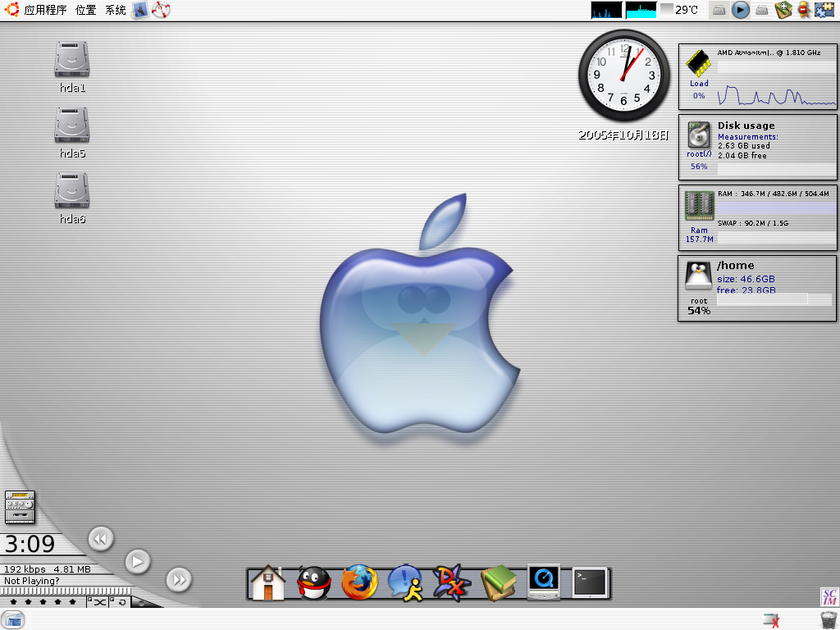Skip to next track in music player
The image size is (840, 630).
[179, 580]
